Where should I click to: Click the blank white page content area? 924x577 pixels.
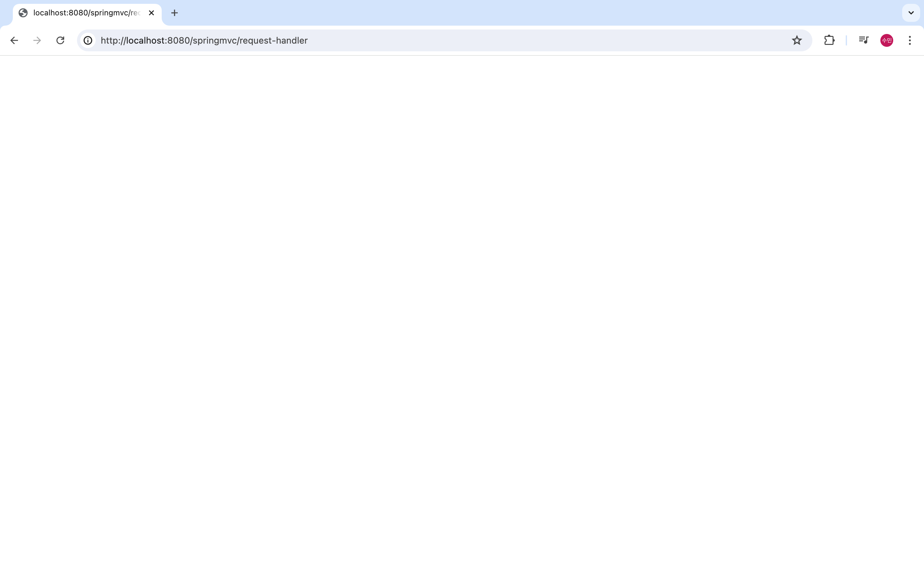coord(462,305)
